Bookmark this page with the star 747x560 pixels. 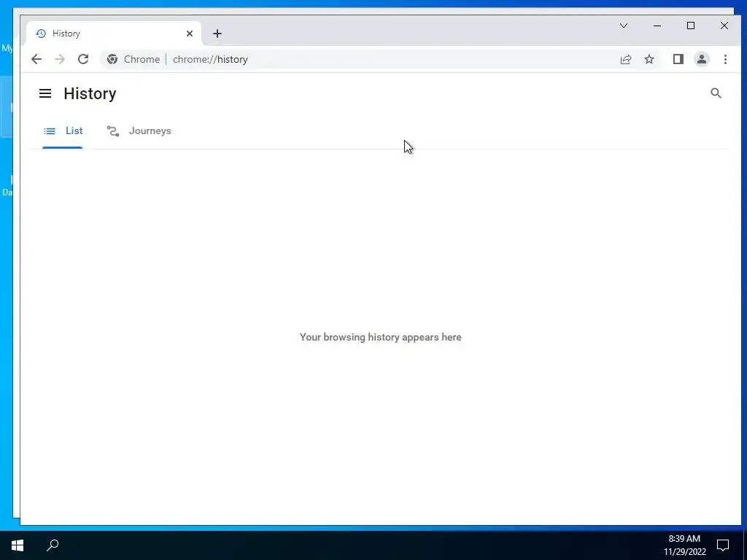(x=649, y=59)
